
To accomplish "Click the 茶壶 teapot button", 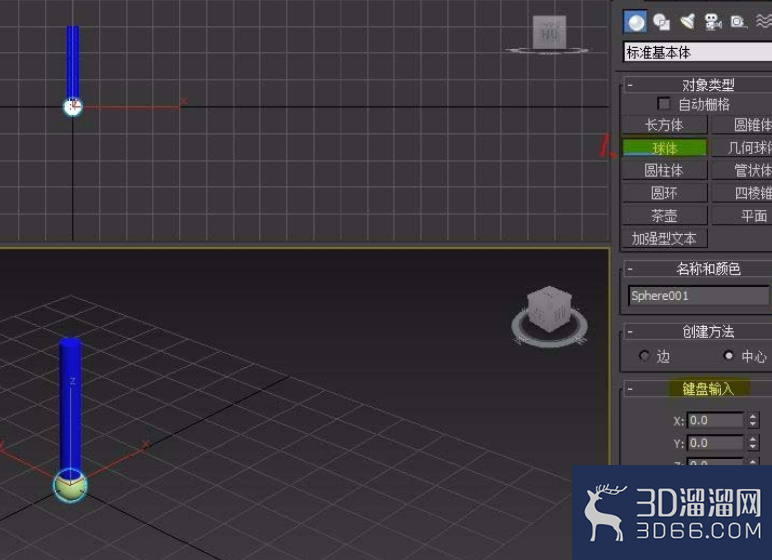I will coord(664,216).
